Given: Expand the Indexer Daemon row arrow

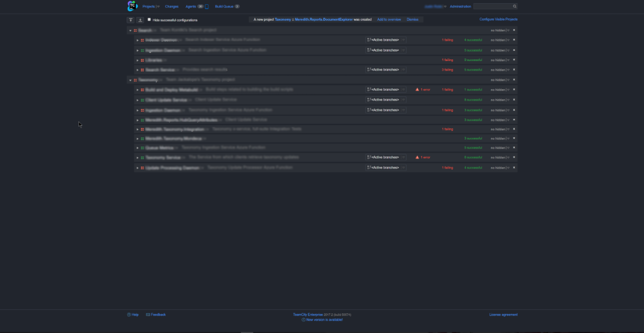Looking at the screenshot, I should (x=138, y=40).
